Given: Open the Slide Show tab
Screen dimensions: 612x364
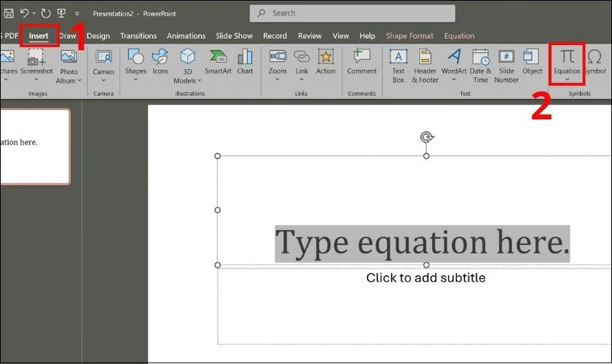Looking at the screenshot, I should click(x=234, y=36).
